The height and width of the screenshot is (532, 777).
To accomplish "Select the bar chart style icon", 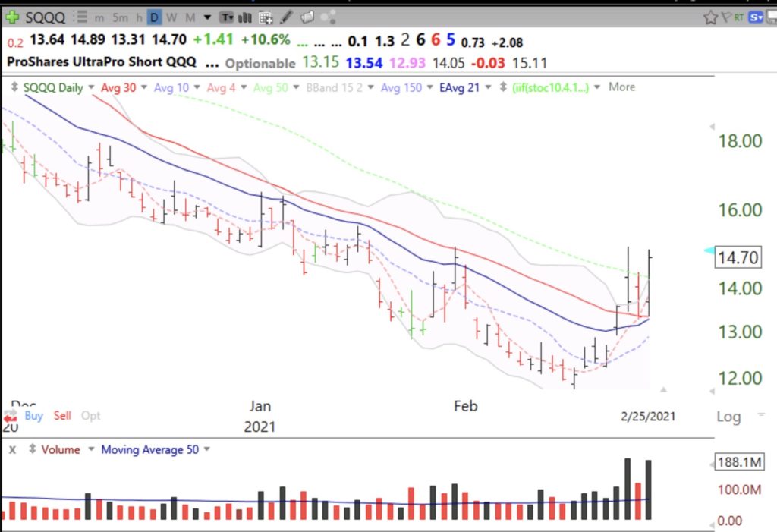I will pos(244,17).
